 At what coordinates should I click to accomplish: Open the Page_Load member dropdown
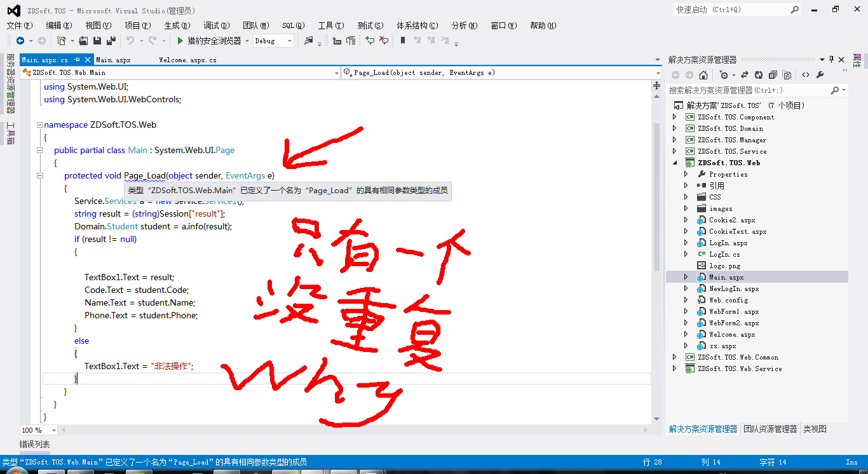click(x=658, y=73)
